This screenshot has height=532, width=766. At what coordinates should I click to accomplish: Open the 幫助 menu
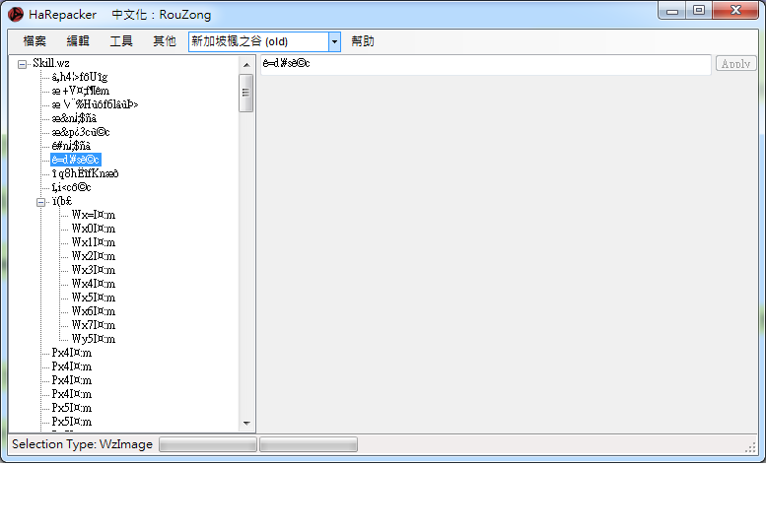point(363,41)
